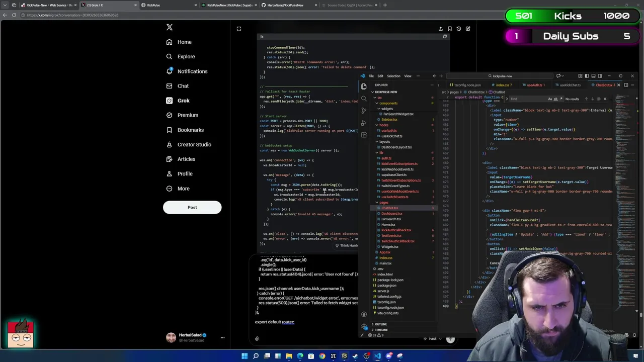Open Grok chat history icon

click(459, 29)
